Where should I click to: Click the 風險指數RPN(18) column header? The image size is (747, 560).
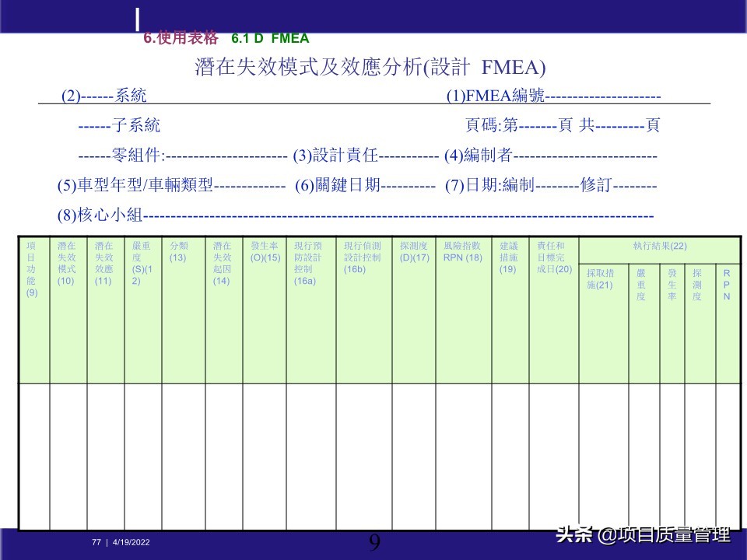(x=465, y=249)
